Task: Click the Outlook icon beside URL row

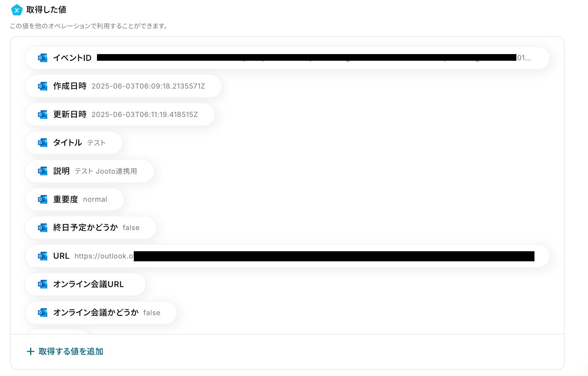Action: 43,256
